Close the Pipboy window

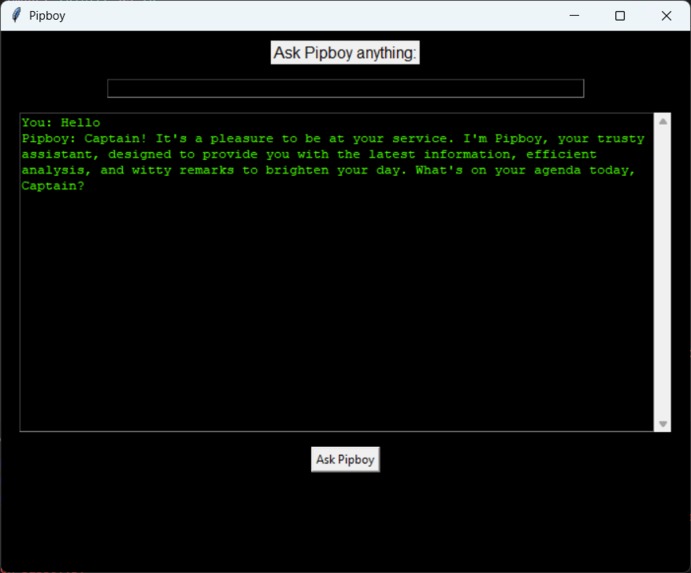[x=666, y=15]
